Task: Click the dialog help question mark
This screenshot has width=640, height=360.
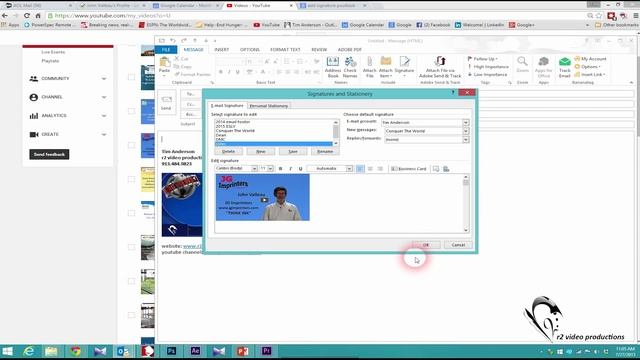Action: point(453,93)
